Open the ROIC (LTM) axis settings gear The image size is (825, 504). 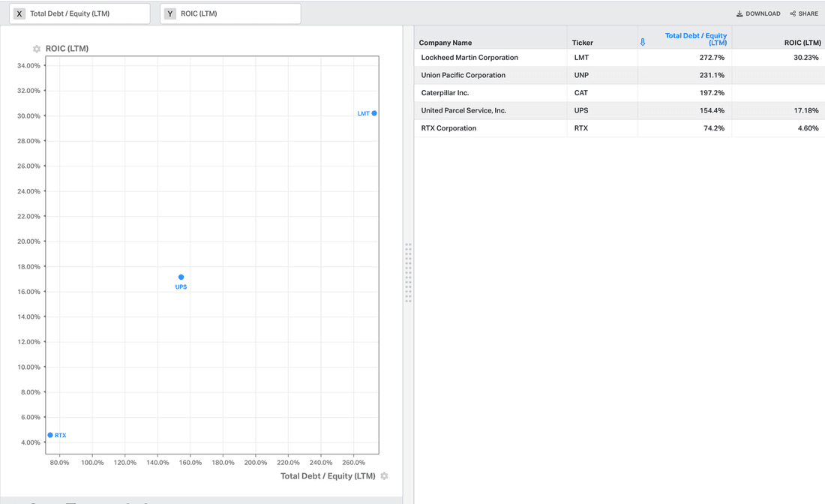coord(36,49)
